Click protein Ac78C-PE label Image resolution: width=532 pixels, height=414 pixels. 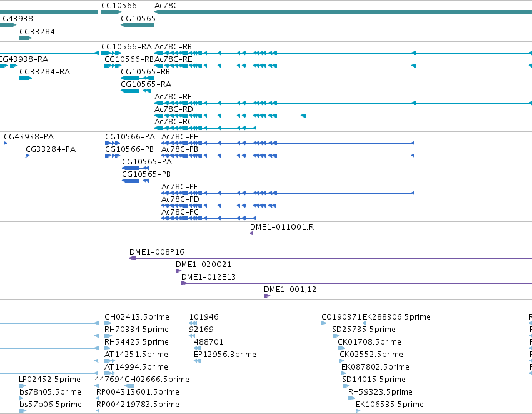tap(180, 137)
